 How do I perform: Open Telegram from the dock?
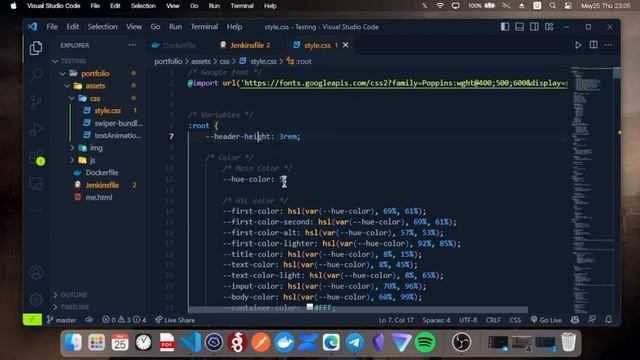click(x=355, y=342)
